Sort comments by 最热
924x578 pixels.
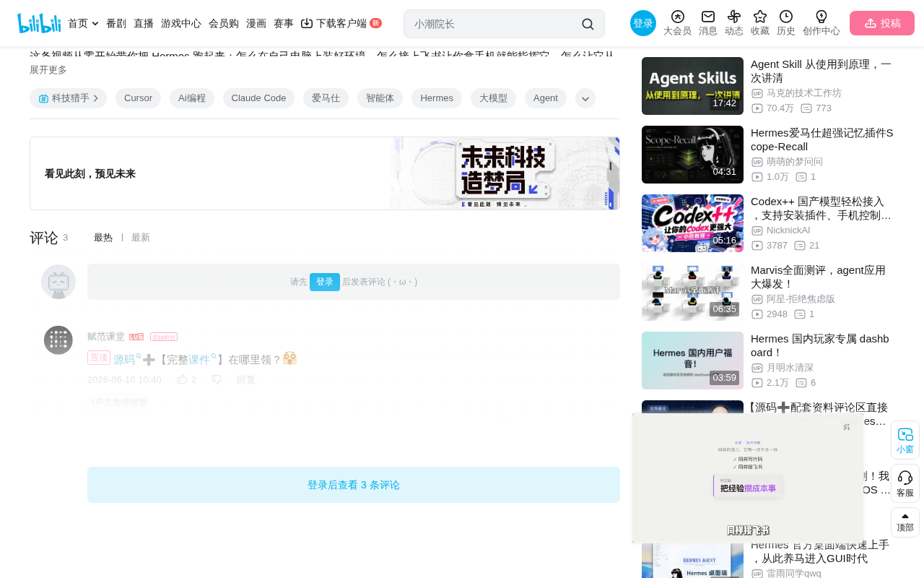pos(103,238)
